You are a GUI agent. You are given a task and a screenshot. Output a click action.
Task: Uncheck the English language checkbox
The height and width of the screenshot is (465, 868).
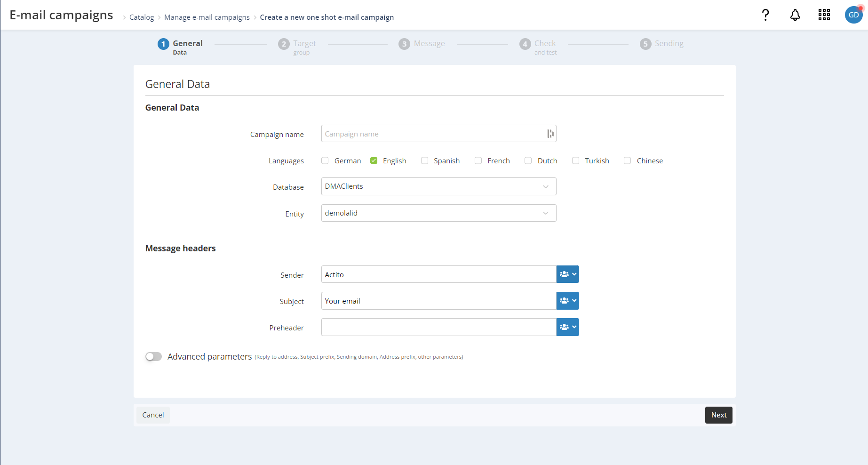click(374, 160)
